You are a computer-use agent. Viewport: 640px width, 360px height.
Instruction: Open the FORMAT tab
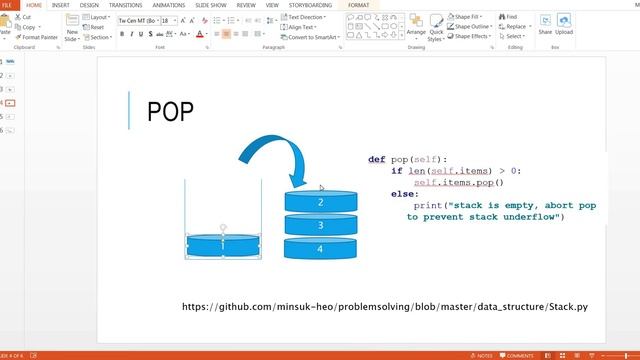[358, 5]
